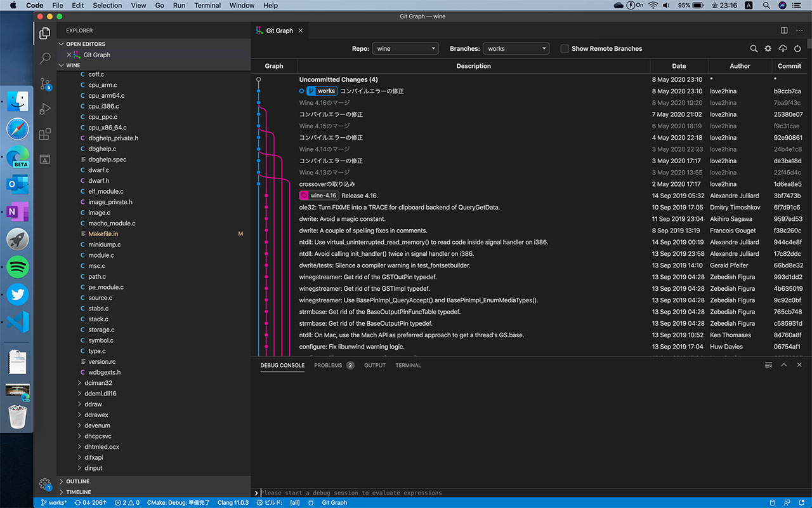812x508 pixels.
Task: Open Twitter from the Dock
Action: pos(18,294)
